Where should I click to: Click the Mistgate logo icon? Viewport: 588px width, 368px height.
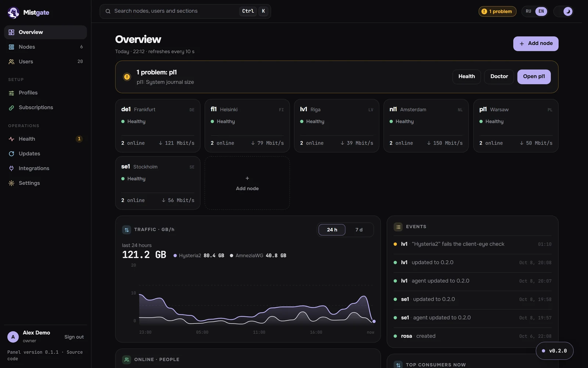pyautogui.click(x=14, y=13)
